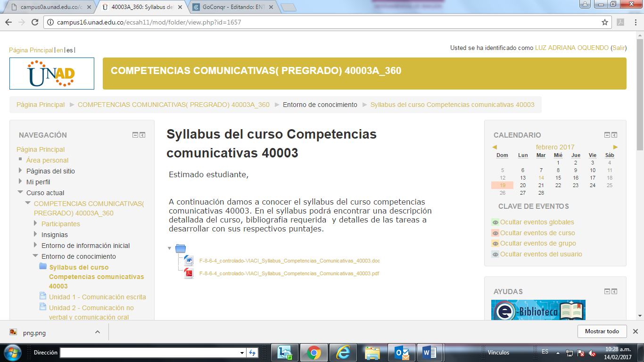Screen dimensions: 644x362
Task: Bookmark this page with the star icon
Action: [x=605, y=22]
